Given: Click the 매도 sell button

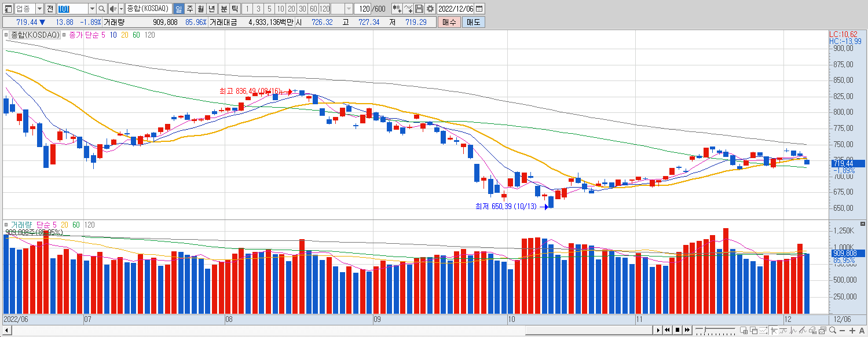Looking at the screenshot, I should point(474,22).
